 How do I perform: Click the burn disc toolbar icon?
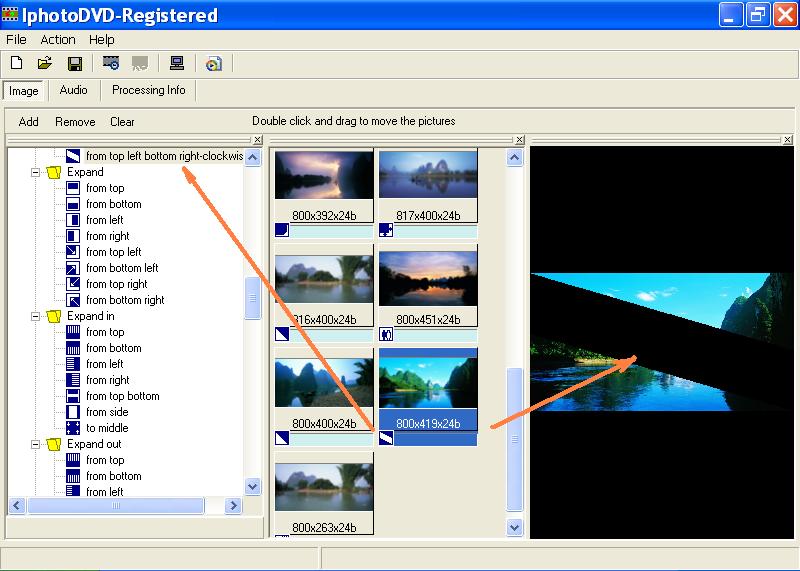pyautogui.click(x=214, y=63)
